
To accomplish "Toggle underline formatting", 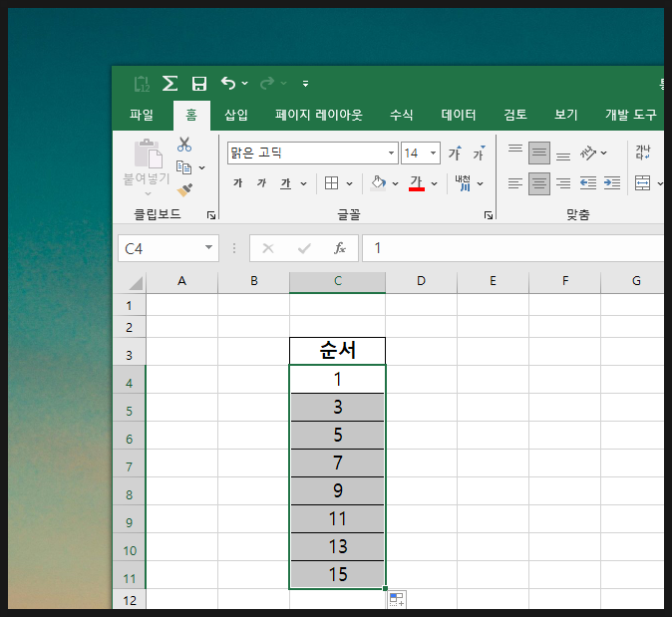I will tap(285, 183).
